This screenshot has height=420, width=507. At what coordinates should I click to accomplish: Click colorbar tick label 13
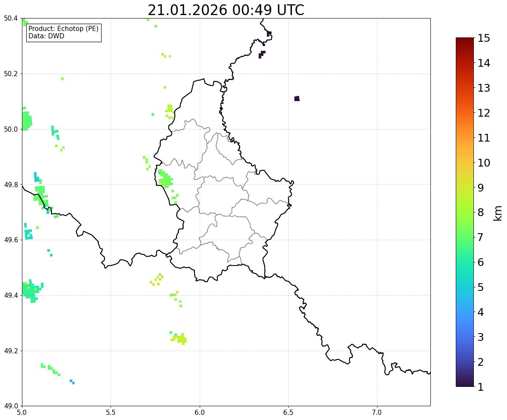pyautogui.click(x=484, y=88)
